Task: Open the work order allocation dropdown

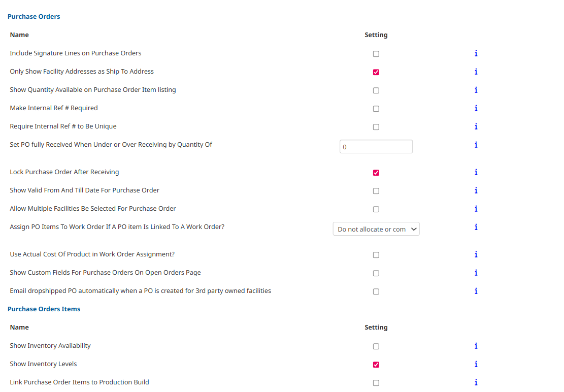Action: coord(376,228)
